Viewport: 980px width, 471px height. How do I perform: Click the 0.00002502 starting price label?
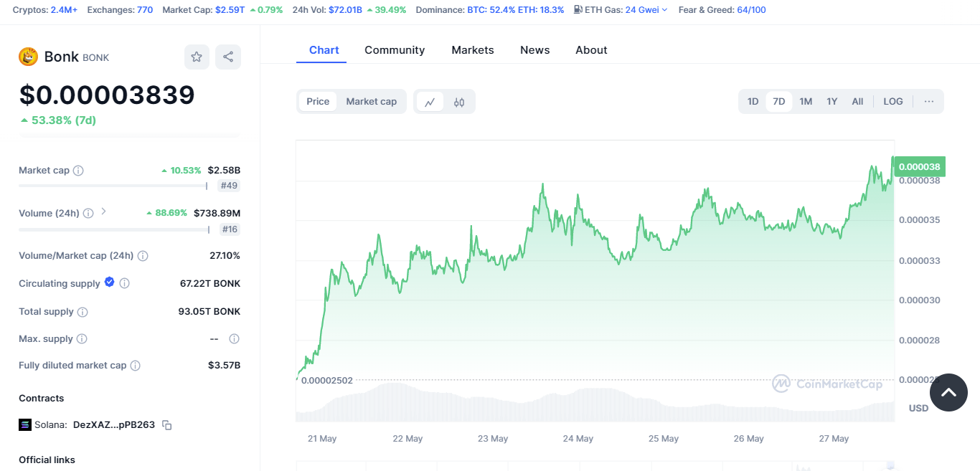327,381
